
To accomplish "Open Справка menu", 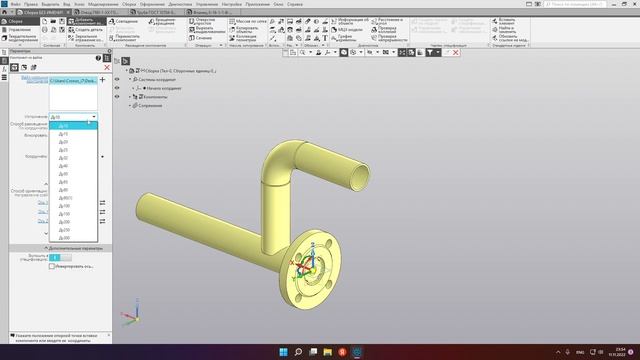I will [295, 4].
